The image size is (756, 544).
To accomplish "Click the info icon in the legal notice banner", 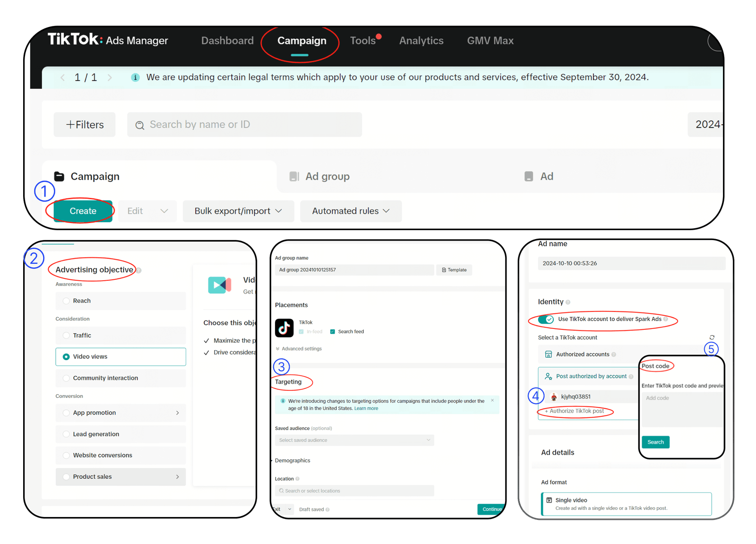I will click(135, 78).
